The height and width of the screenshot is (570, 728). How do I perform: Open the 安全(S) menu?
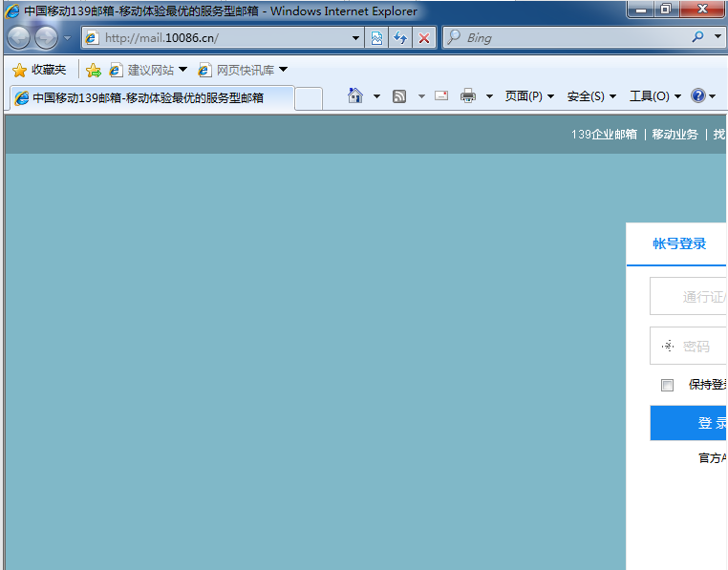[x=591, y=96]
